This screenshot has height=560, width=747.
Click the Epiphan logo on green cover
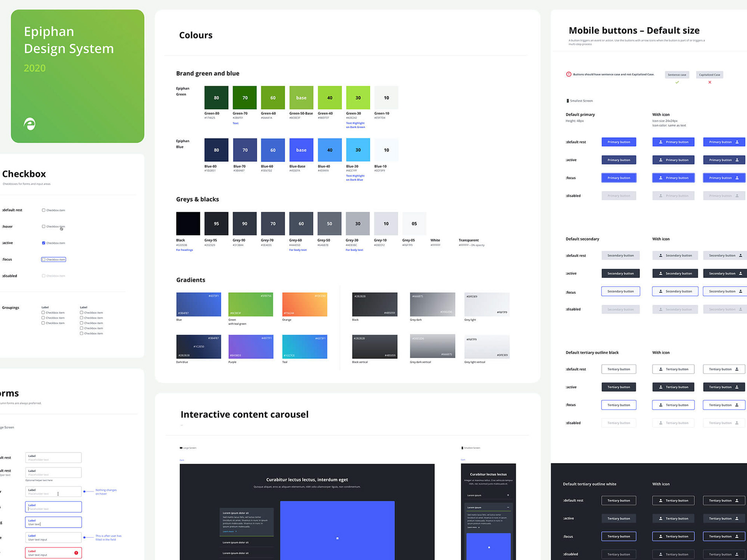point(30,124)
